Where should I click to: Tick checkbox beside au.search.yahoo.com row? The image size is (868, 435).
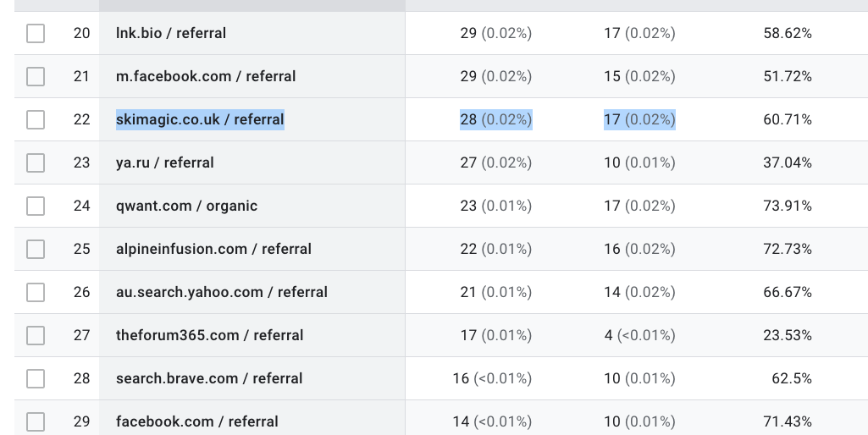pyautogui.click(x=36, y=293)
